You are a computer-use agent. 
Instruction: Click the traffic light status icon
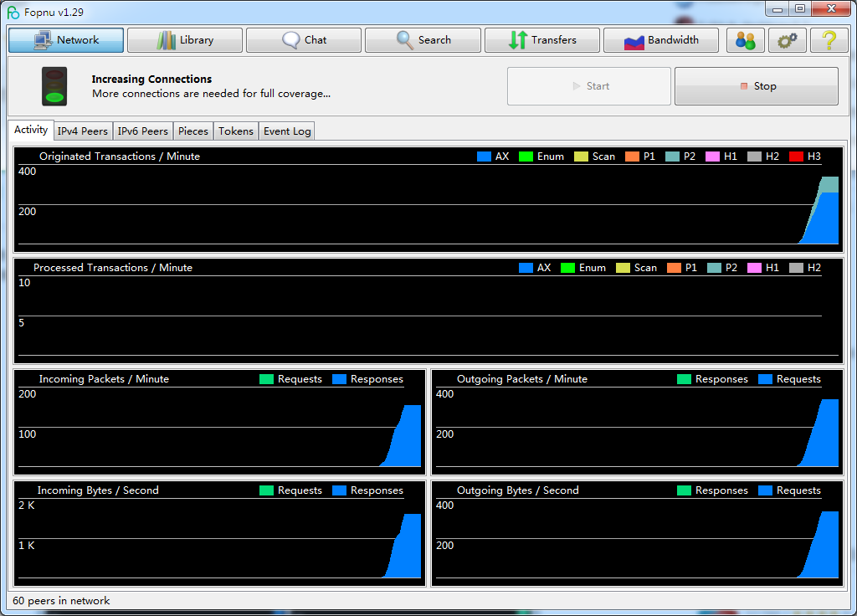coord(54,86)
